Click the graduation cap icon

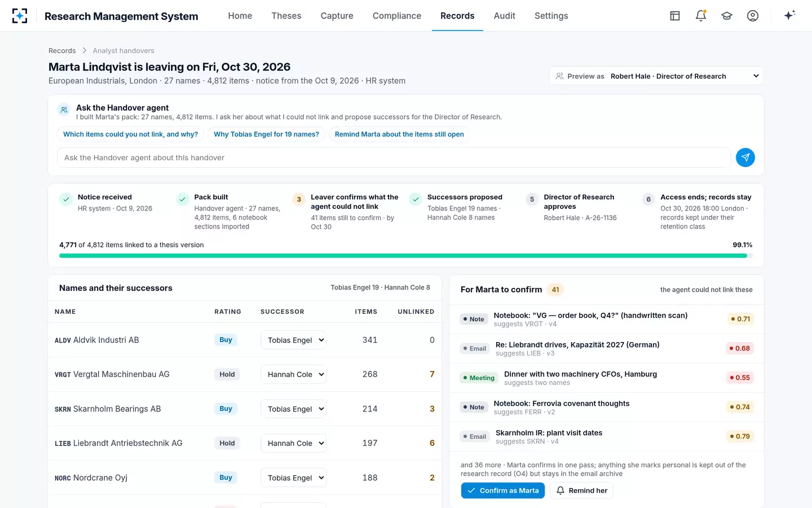pyautogui.click(x=727, y=16)
